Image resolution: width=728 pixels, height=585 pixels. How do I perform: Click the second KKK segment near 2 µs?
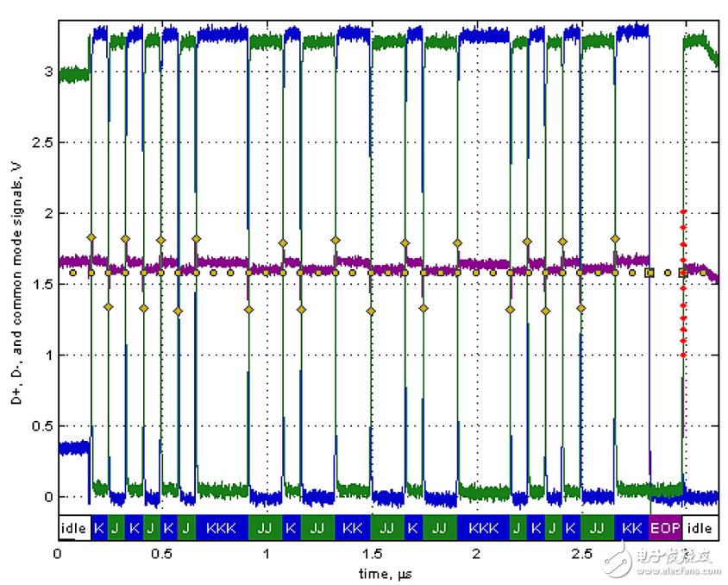484,527
